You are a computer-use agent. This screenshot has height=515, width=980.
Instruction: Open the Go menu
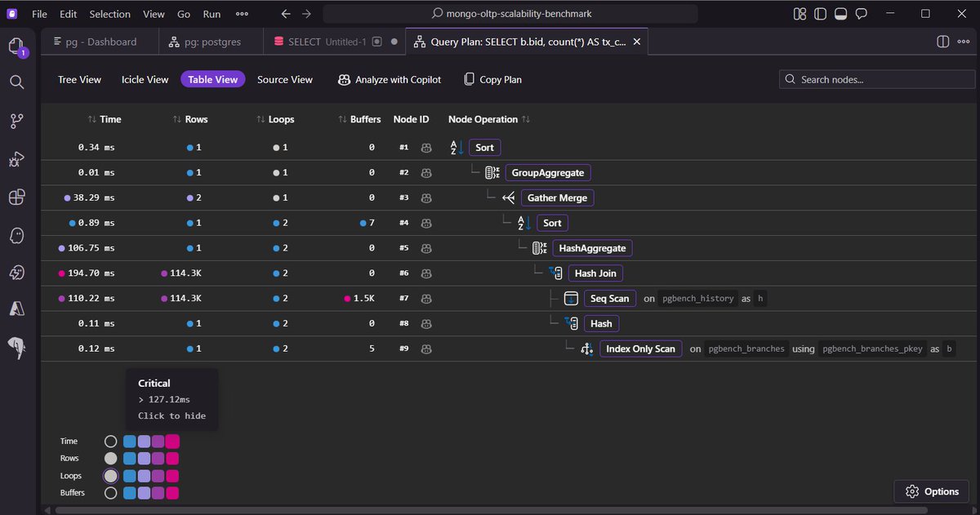click(x=184, y=14)
